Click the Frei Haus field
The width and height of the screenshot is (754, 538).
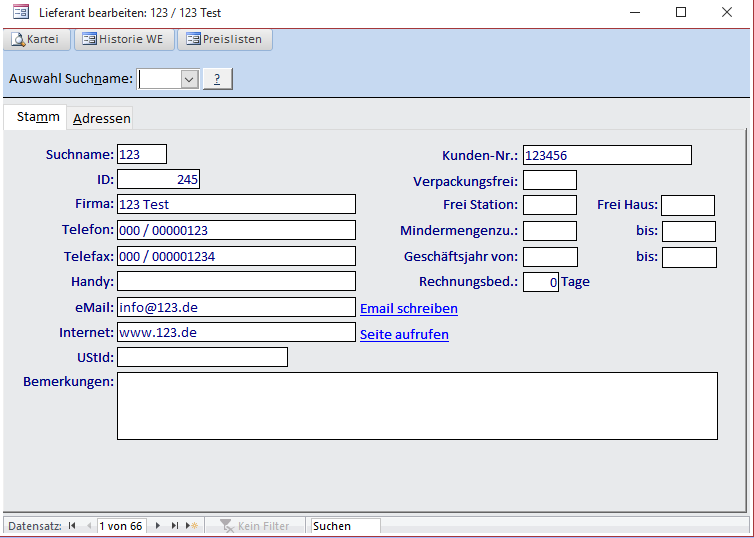pyautogui.click(x=688, y=205)
